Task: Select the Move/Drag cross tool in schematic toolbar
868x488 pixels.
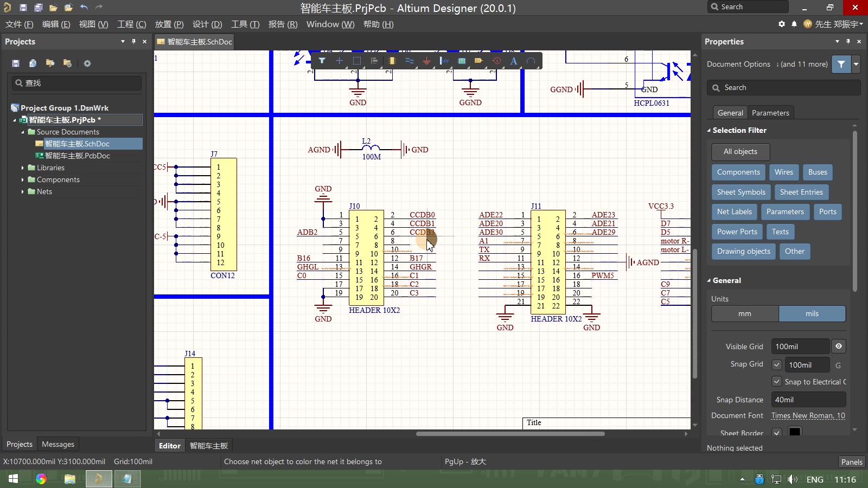Action: [339, 61]
